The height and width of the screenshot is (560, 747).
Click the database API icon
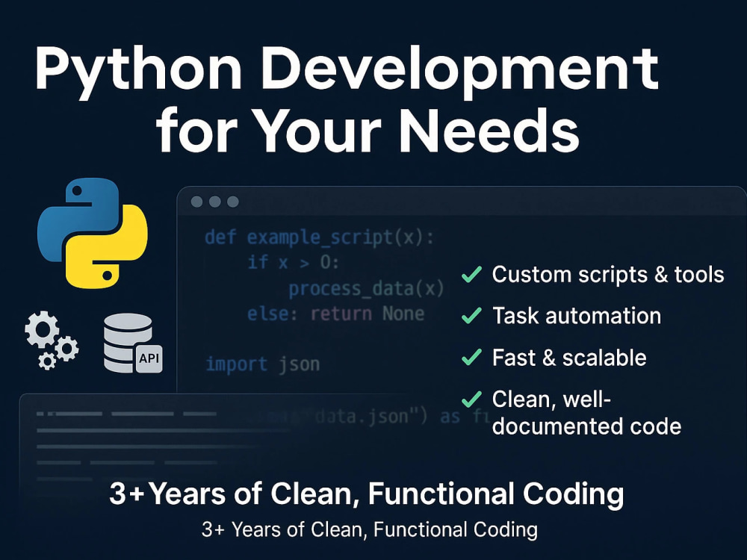(x=133, y=343)
